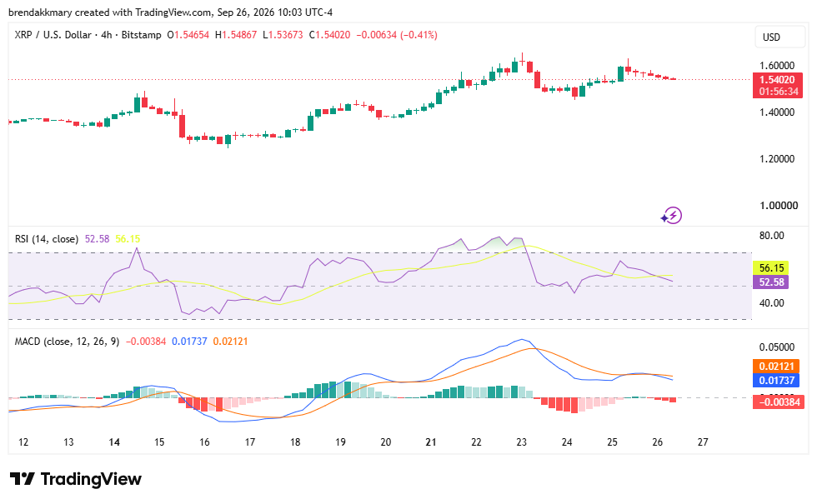Open the USD currency selector

779,37
